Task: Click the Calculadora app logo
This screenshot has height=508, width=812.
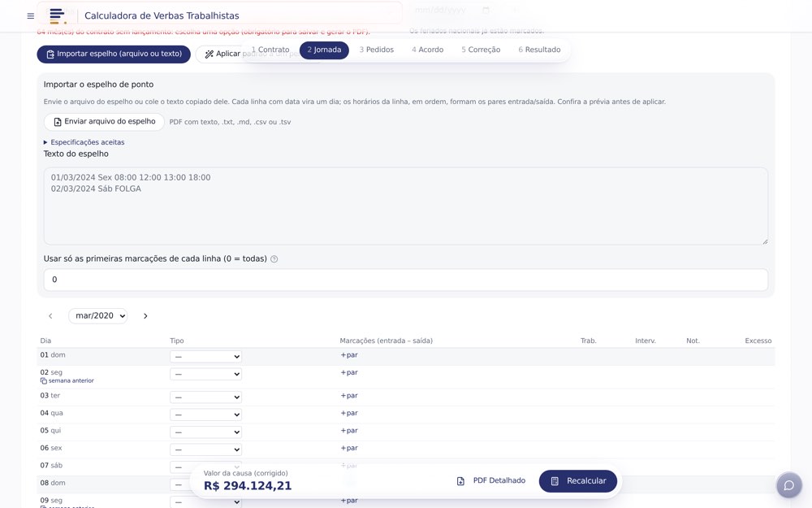Action: [x=58, y=15]
